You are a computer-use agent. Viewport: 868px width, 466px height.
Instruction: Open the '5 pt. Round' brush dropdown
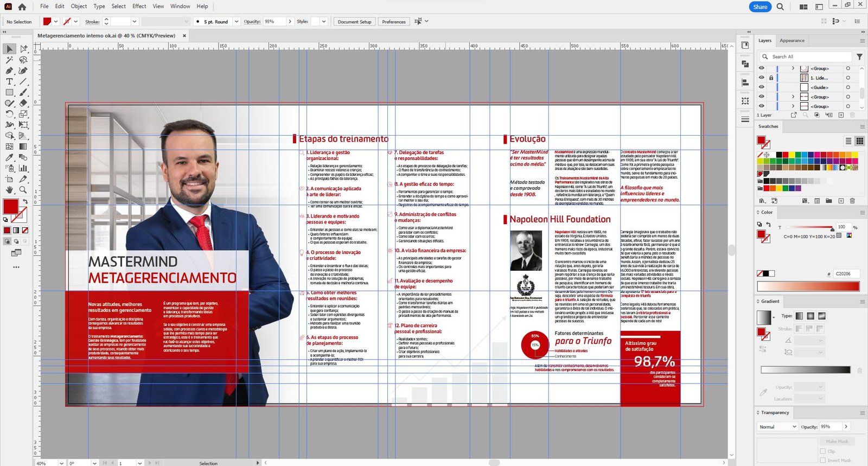click(237, 22)
